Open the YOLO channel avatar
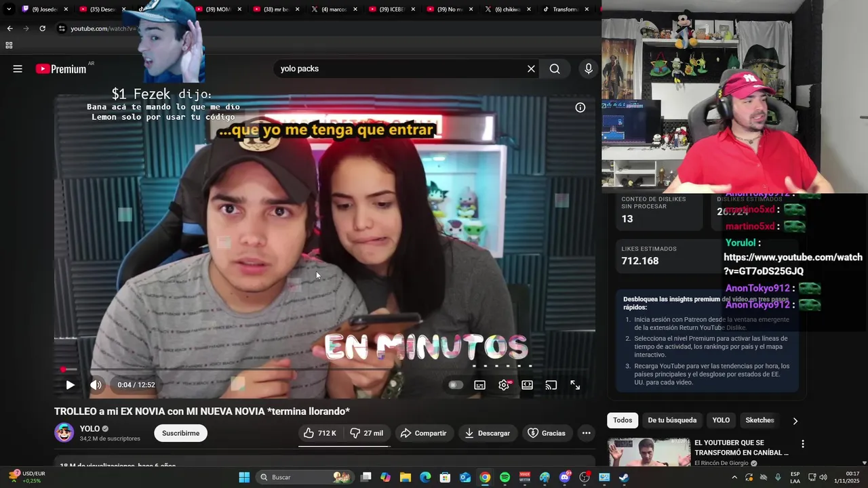The image size is (868, 488). 64,432
